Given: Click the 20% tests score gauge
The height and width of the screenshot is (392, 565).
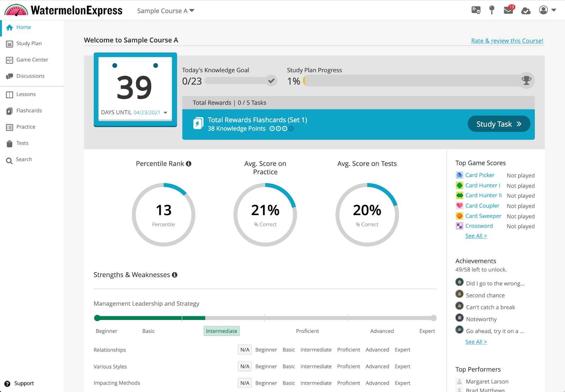Looking at the screenshot, I should click(x=367, y=215).
